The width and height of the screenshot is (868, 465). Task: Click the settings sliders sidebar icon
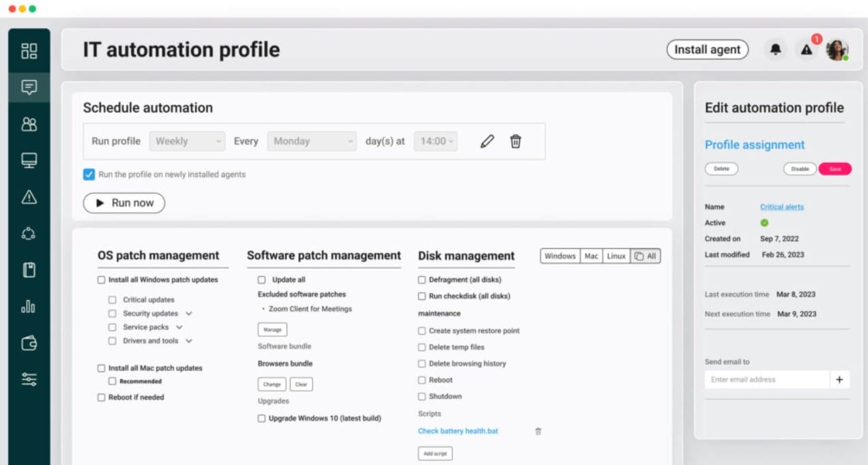click(29, 380)
